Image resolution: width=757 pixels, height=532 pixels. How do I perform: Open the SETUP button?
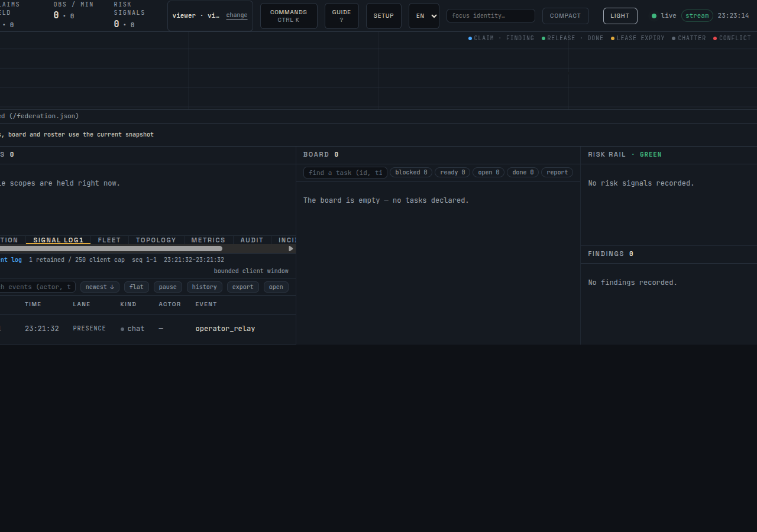383,16
